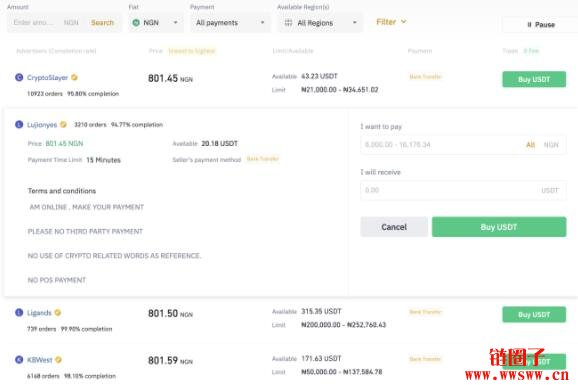Screen dimensions: 578x385
Task: Click CryptoSlayer's blue avatar icon
Action: tap(19, 77)
